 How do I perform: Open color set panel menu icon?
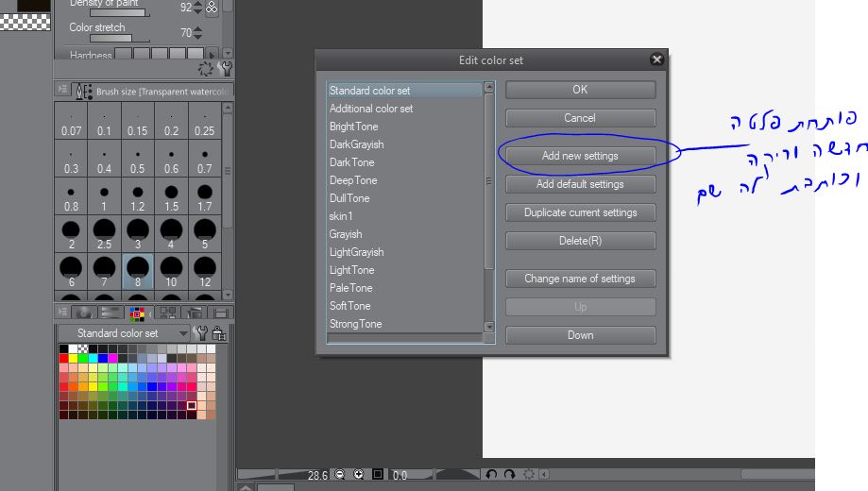(x=62, y=312)
